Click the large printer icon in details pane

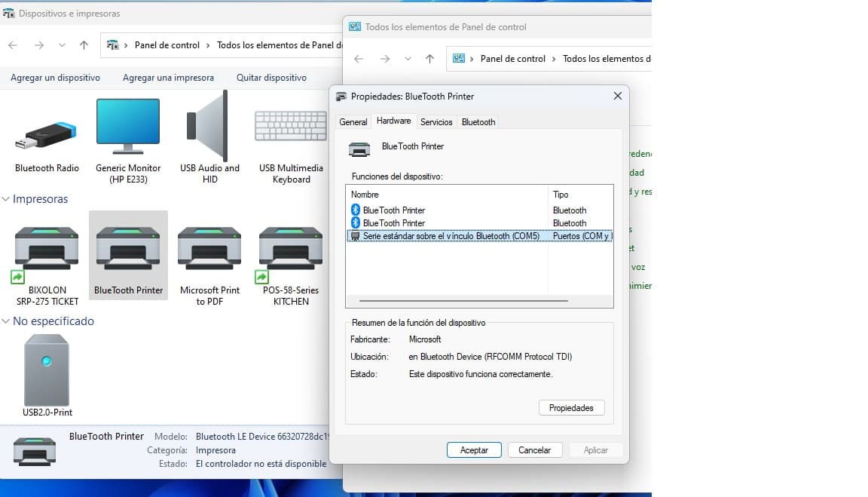35,450
